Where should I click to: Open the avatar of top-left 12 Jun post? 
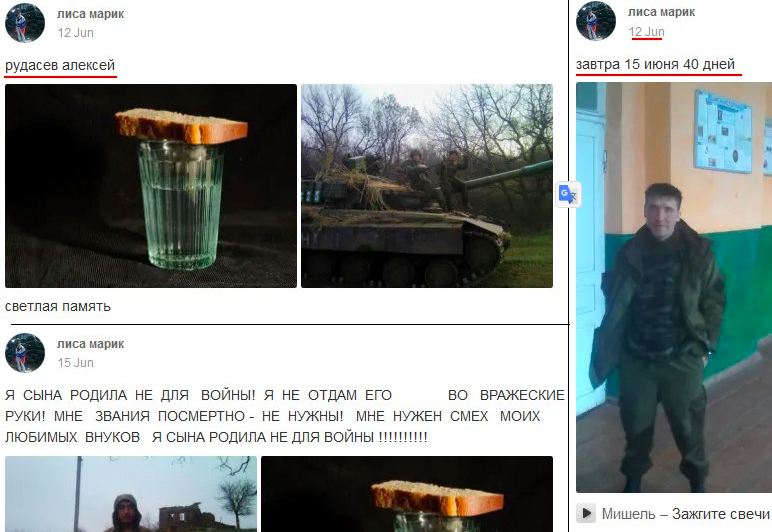coord(25,23)
